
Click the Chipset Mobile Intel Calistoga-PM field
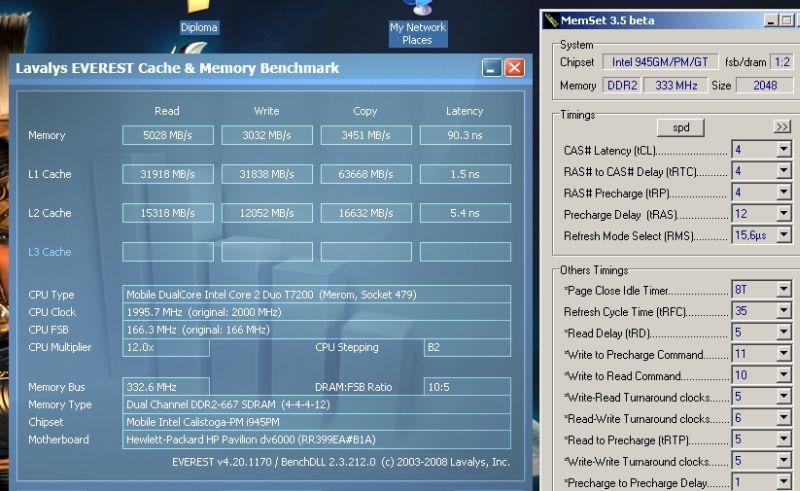(x=316, y=422)
